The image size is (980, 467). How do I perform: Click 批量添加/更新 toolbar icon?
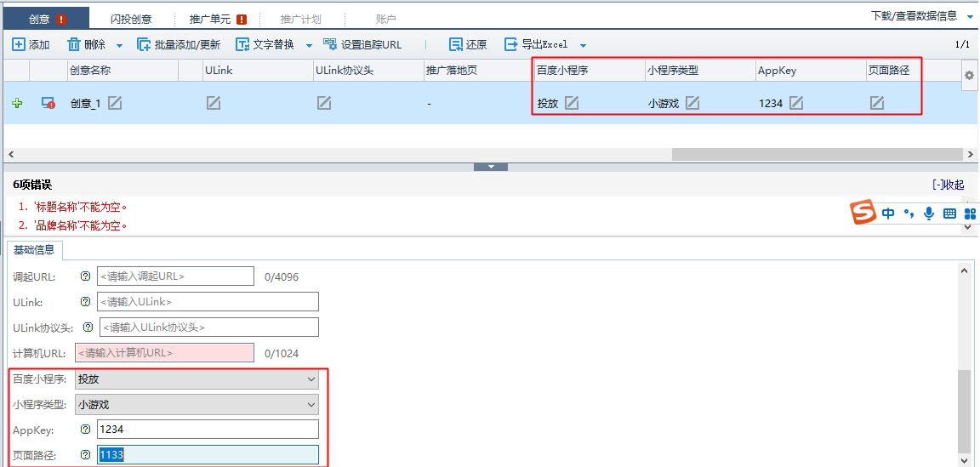pyautogui.click(x=145, y=44)
